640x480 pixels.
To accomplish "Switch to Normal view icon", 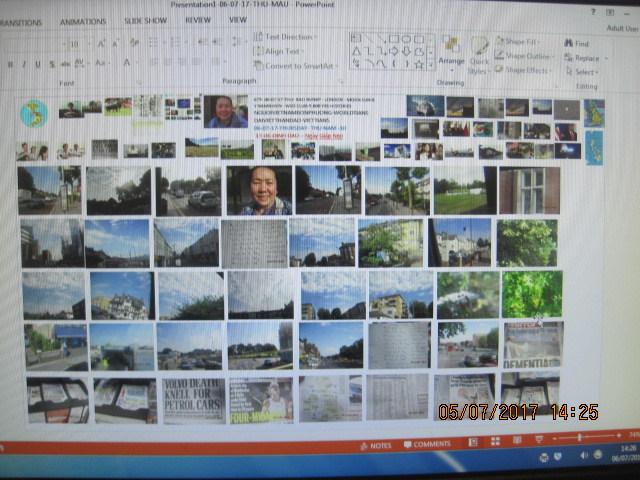I will tap(473, 442).
